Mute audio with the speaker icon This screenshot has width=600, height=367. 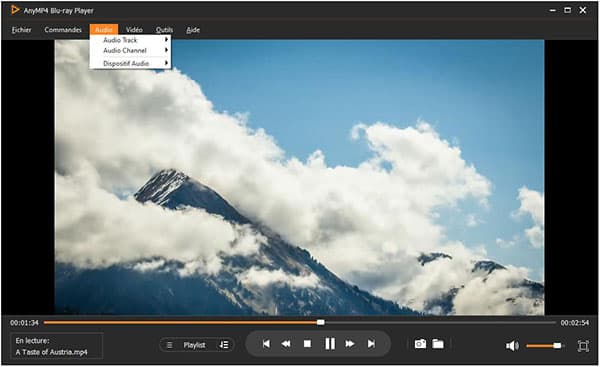click(512, 346)
